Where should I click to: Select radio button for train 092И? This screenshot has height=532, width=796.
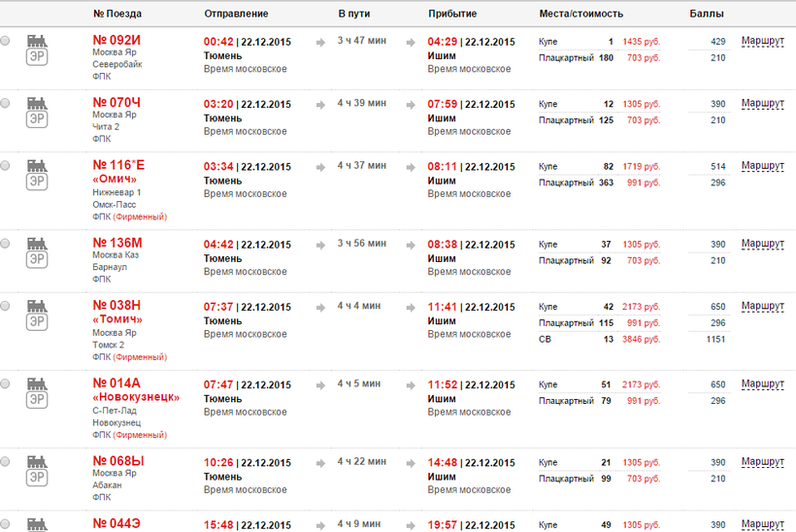6,41
